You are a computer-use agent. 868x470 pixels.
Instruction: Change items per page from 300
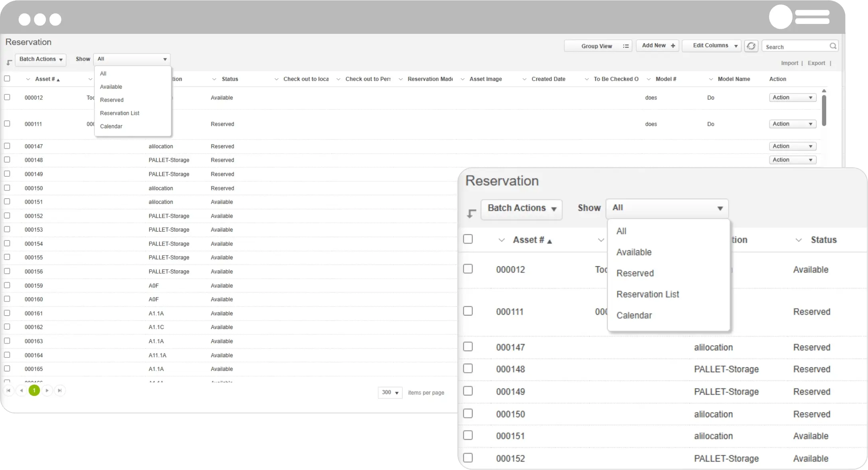coord(390,393)
